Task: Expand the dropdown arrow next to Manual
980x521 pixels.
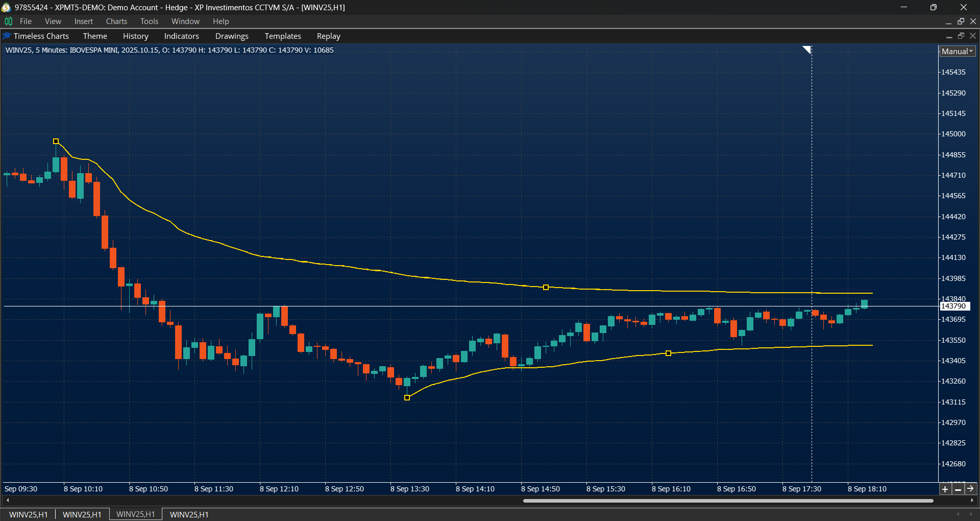Action: 971,51
